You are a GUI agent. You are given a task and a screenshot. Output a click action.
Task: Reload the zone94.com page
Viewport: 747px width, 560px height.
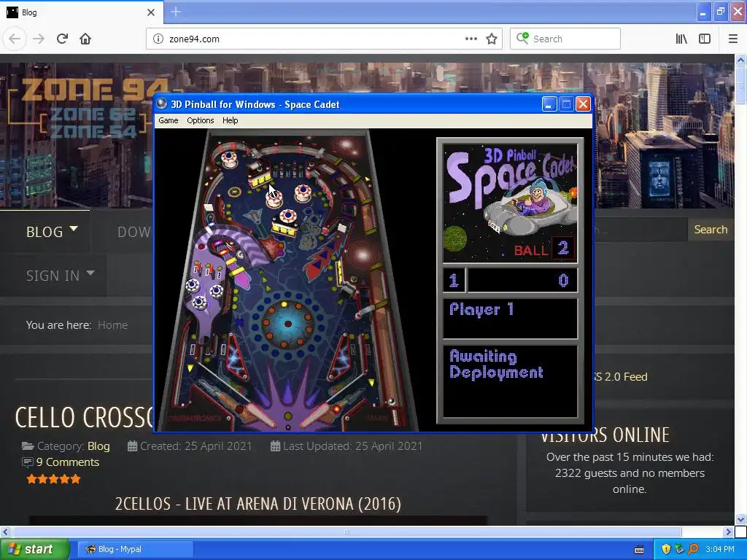(x=62, y=39)
